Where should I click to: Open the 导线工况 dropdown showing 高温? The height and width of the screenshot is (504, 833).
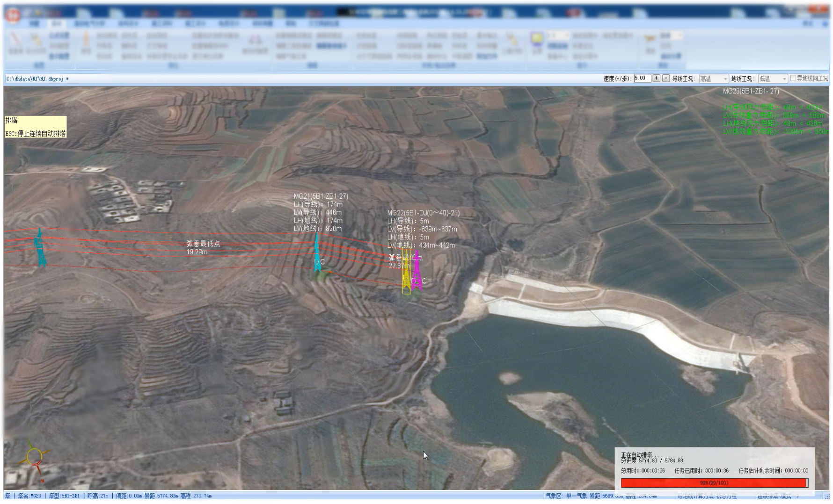(x=714, y=79)
